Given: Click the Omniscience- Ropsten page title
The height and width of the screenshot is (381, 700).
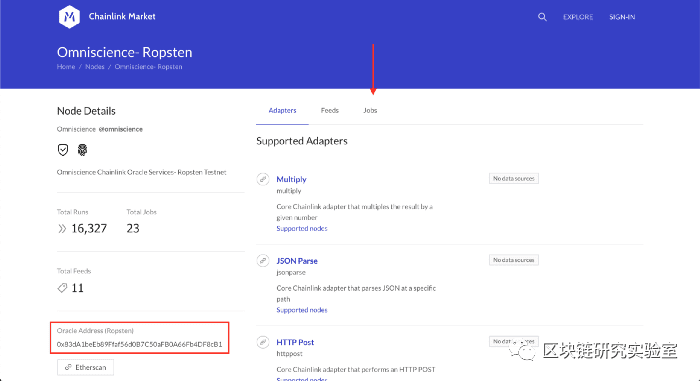Looking at the screenshot, I should pos(125,52).
